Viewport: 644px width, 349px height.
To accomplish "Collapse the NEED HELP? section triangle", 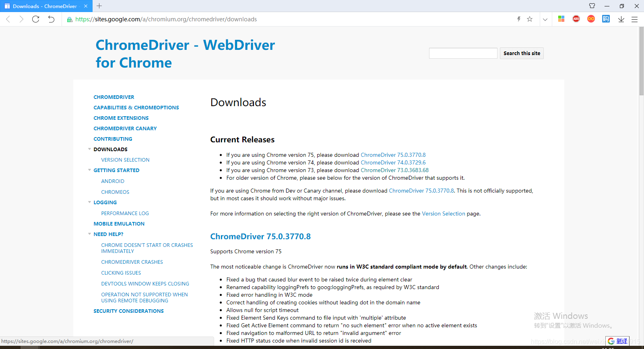I will tap(89, 234).
